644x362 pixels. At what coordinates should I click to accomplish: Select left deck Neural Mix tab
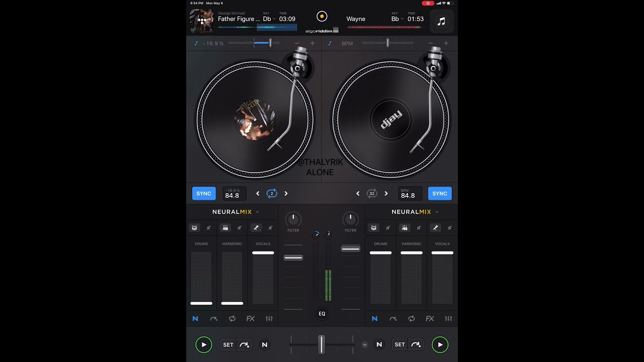pyautogui.click(x=195, y=319)
